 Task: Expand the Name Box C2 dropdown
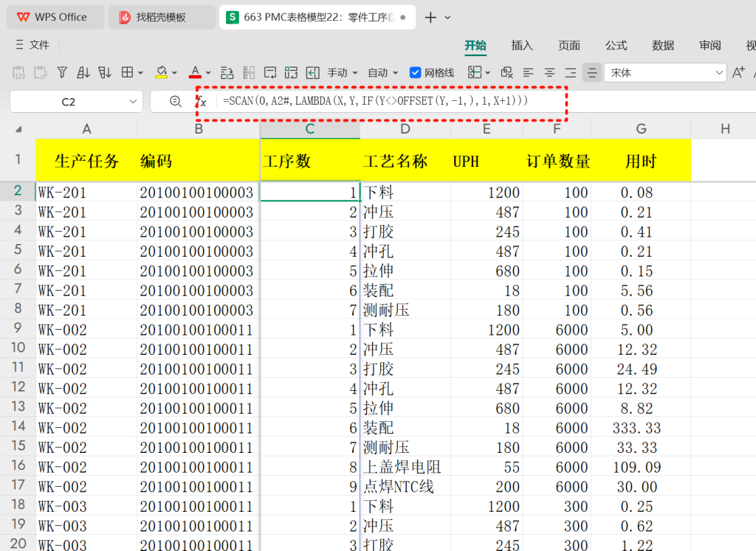(x=133, y=102)
